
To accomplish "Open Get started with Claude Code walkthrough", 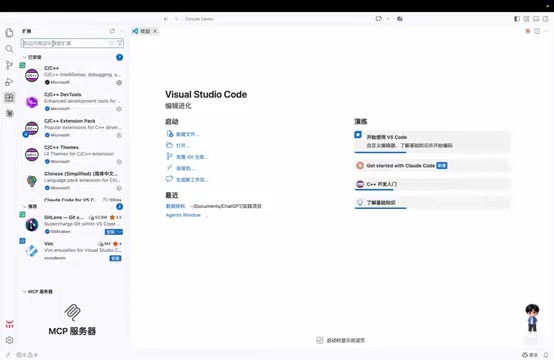I will coord(432,165).
